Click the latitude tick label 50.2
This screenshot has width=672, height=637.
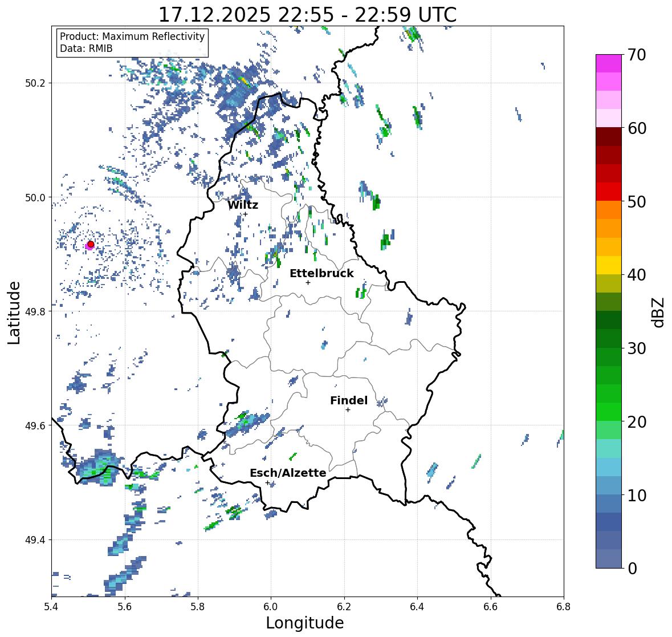click(35, 83)
